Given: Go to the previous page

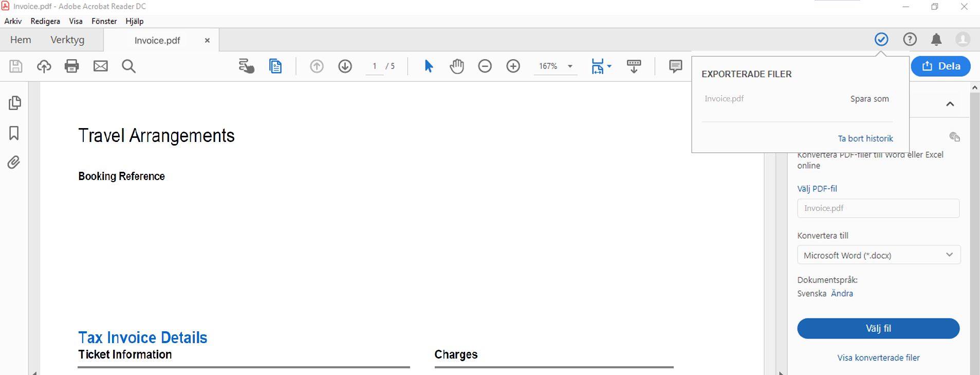Looking at the screenshot, I should (317, 66).
